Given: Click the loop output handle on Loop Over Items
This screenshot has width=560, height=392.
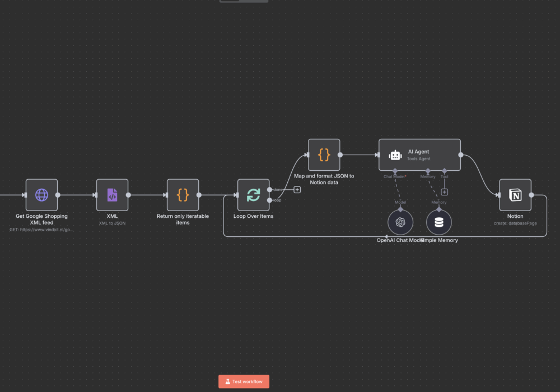Looking at the screenshot, I should 270,200.
